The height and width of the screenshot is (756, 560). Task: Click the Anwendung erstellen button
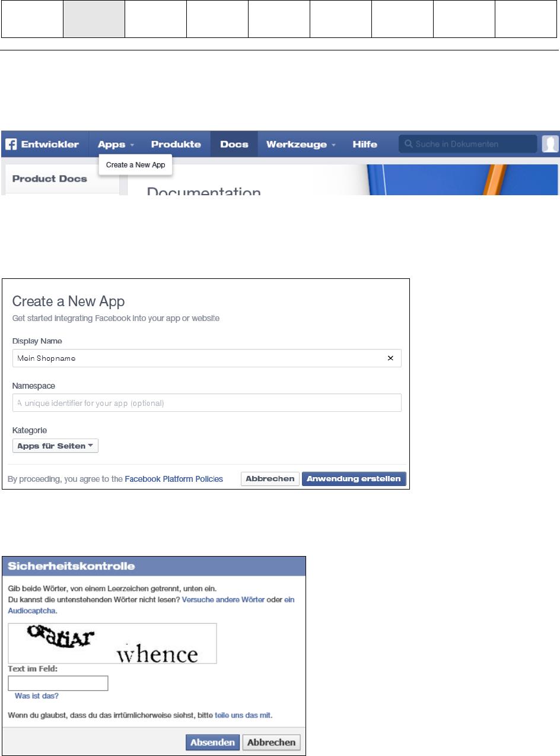coord(354,479)
